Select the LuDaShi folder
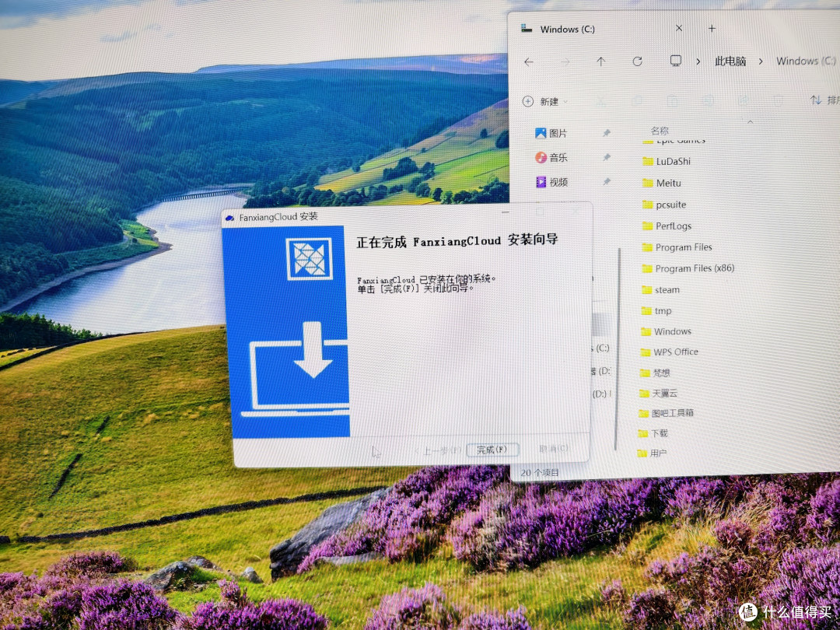 [x=666, y=161]
